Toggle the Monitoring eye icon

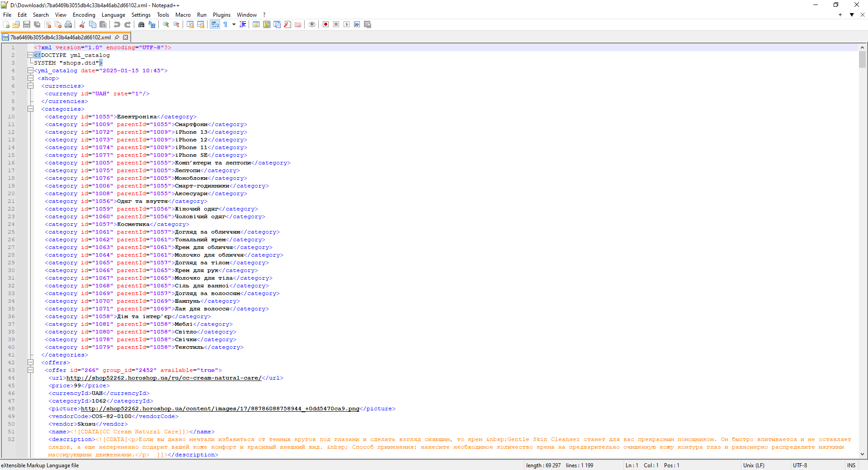(312, 24)
